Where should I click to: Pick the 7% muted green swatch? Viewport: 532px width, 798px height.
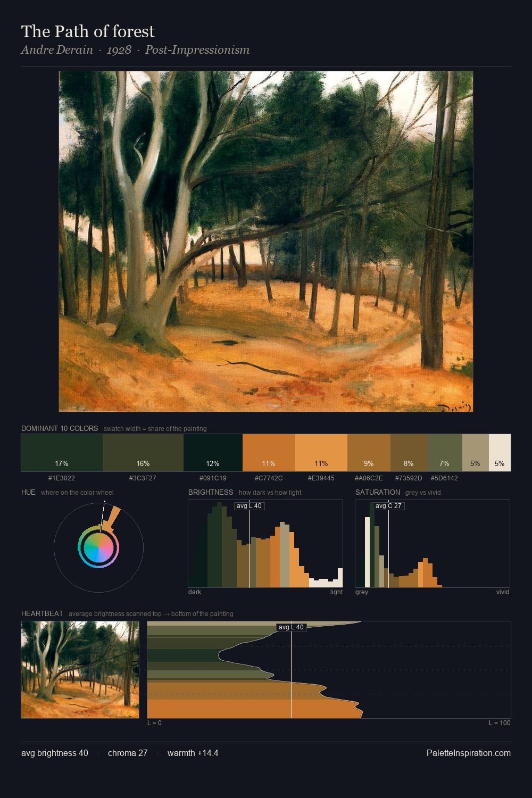(x=445, y=453)
